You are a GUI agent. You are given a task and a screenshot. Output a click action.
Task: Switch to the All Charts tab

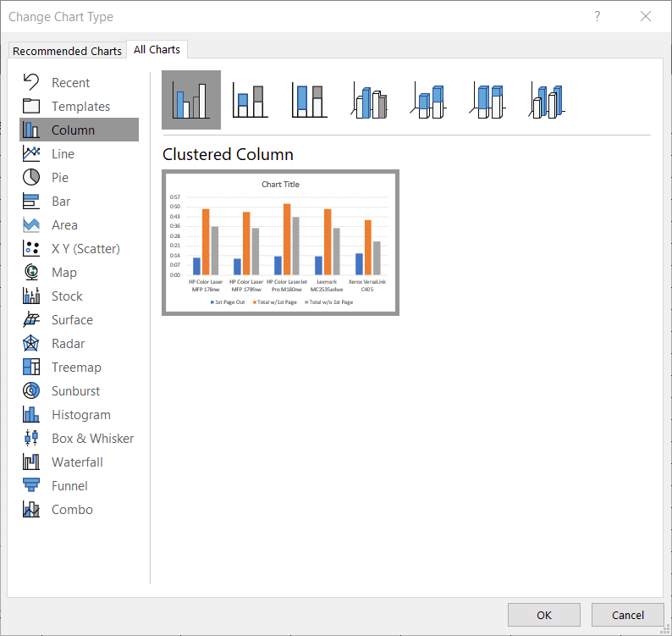click(x=157, y=50)
